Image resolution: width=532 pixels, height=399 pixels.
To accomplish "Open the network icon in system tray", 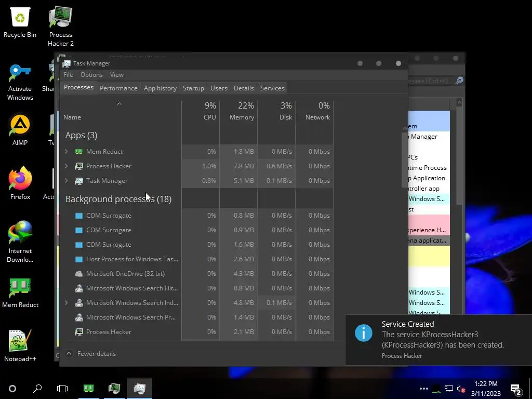I will [449, 389].
